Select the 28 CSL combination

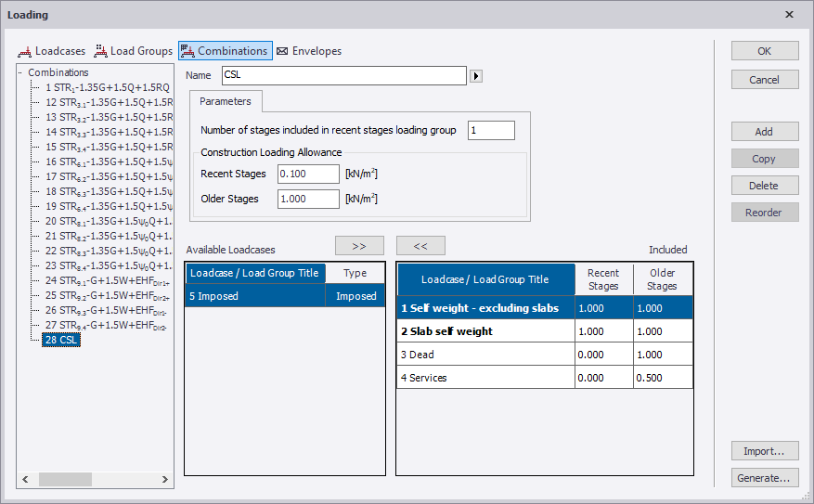[62, 341]
